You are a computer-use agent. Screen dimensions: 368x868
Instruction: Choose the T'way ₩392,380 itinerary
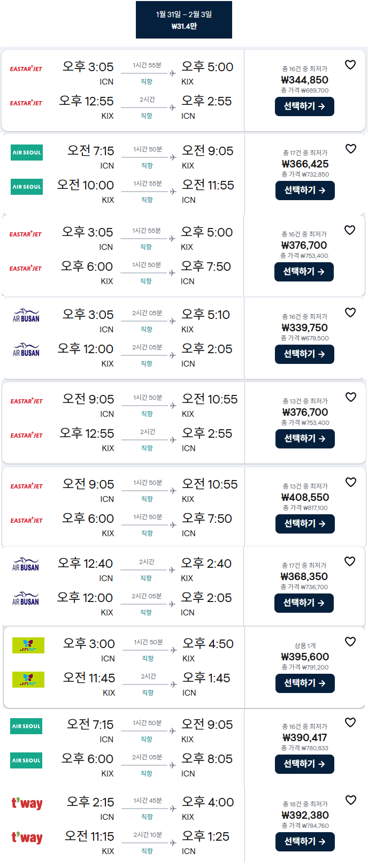[x=305, y=842]
